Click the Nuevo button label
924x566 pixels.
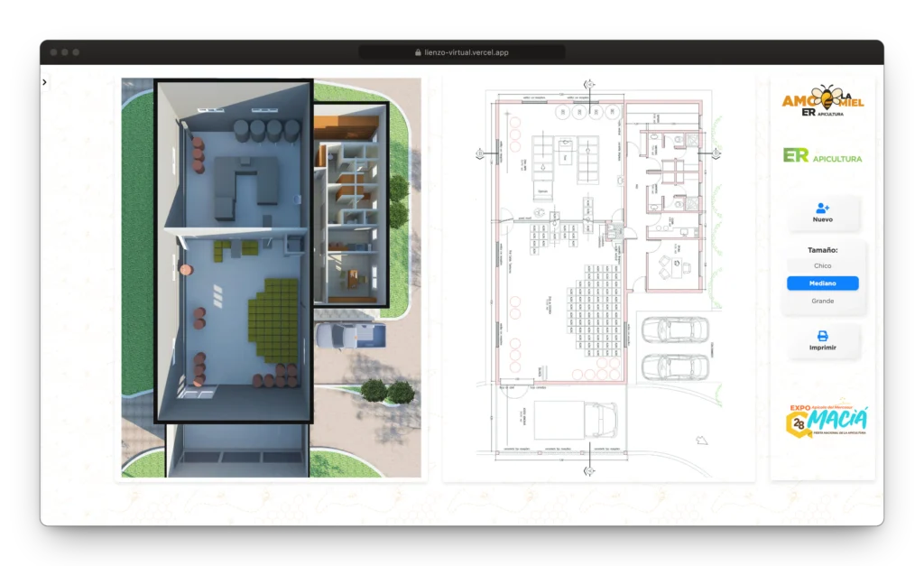pyautogui.click(x=823, y=220)
